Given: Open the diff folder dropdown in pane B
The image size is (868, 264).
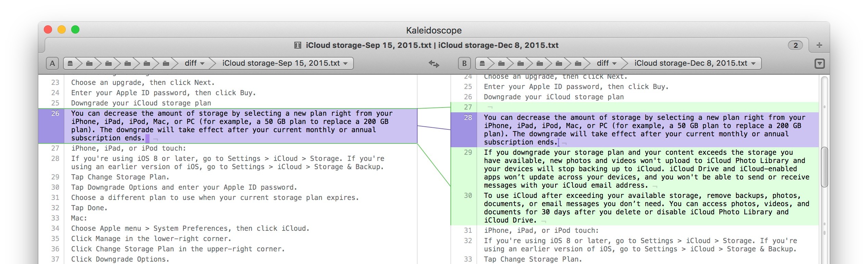Looking at the screenshot, I should tap(607, 63).
